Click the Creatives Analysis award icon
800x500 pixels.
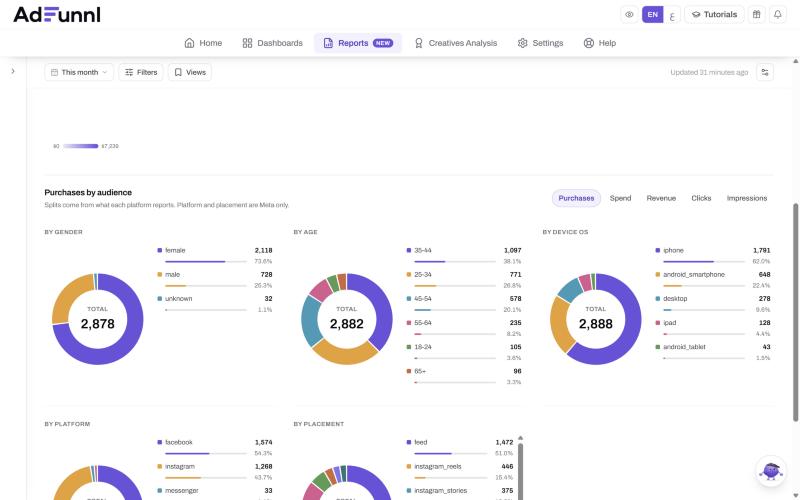click(419, 43)
